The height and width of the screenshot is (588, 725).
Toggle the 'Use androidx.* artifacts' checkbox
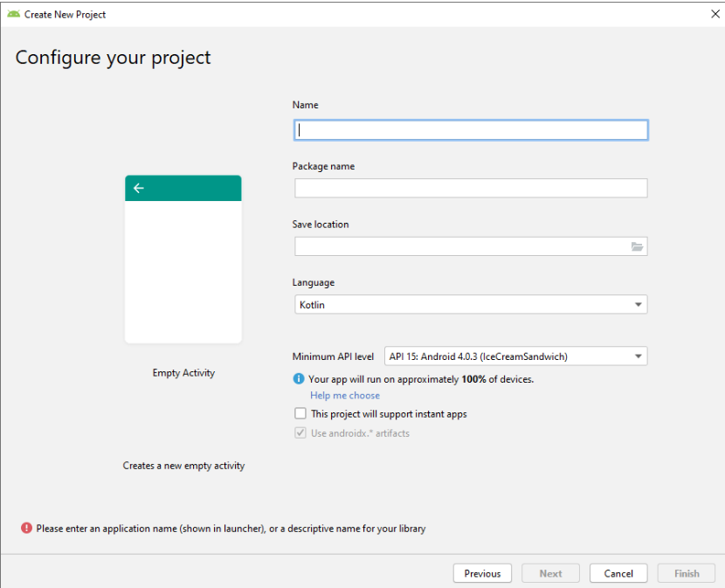click(x=300, y=433)
